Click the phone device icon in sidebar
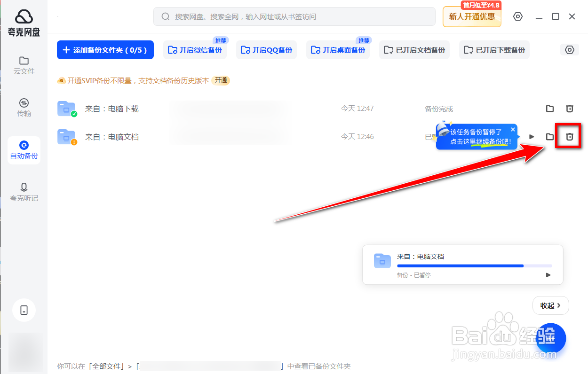The height and width of the screenshot is (374, 588). pos(24,310)
